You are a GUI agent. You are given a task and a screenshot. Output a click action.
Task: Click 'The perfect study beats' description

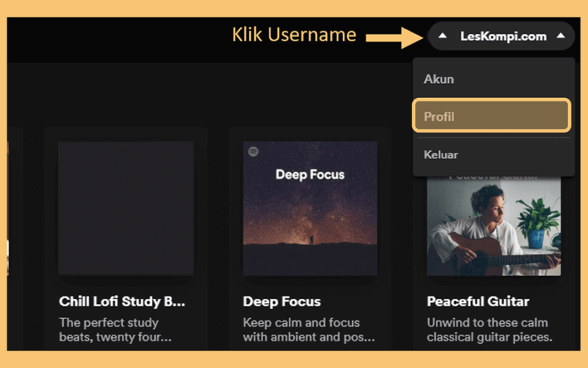click(115, 330)
